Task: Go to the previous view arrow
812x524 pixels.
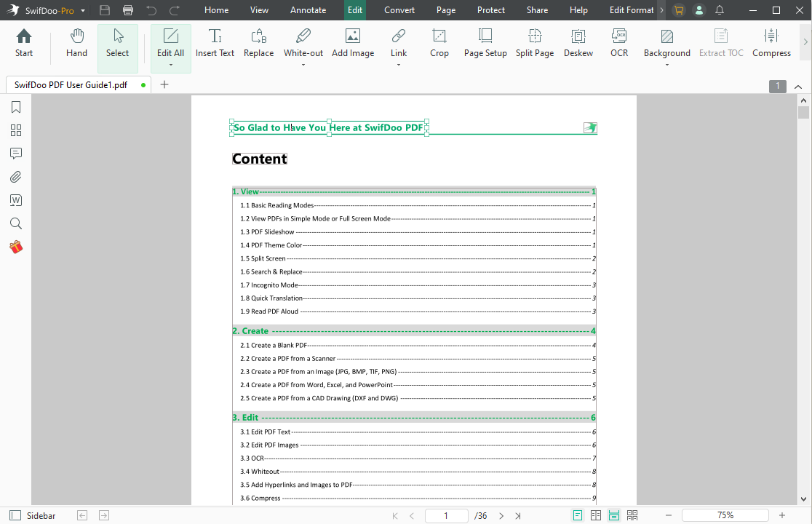Action: 81,515
